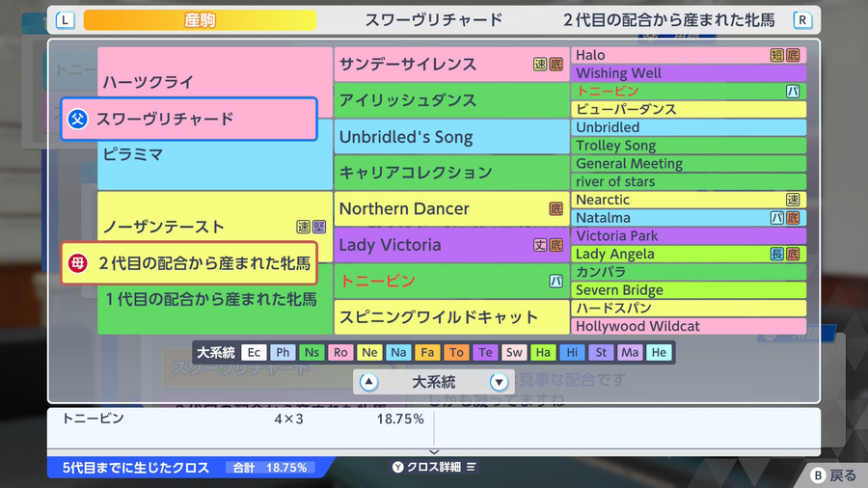Click the 速 icon on Nearctic row
868x488 pixels.
point(793,200)
